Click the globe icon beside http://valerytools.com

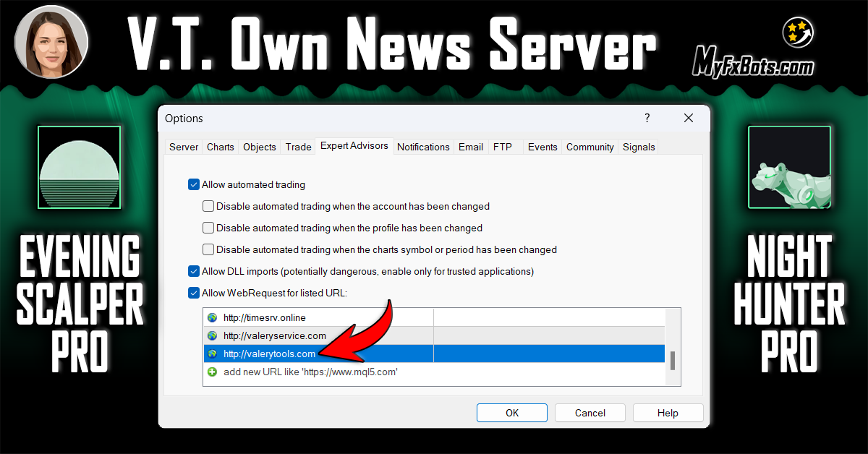pos(212,354)
